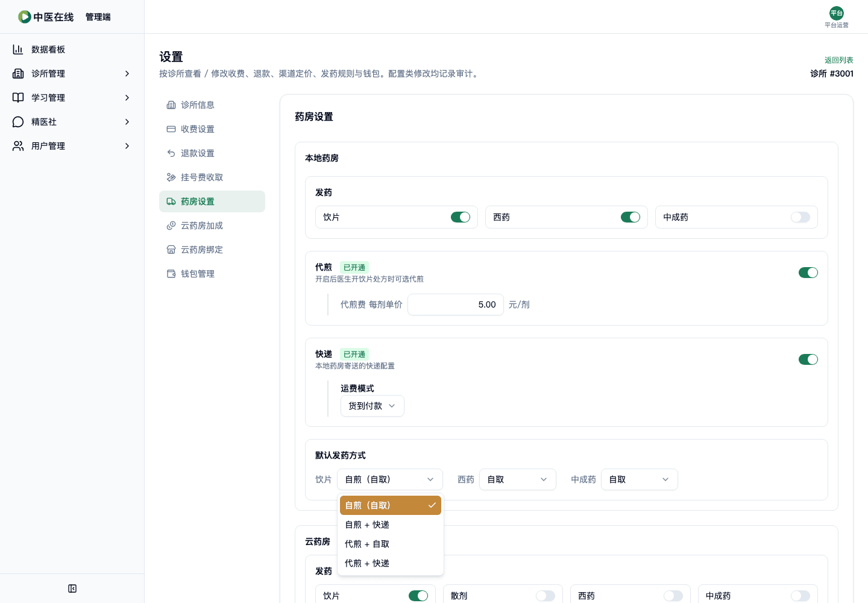Click the 数据看板 chart icon

[18, 49]
